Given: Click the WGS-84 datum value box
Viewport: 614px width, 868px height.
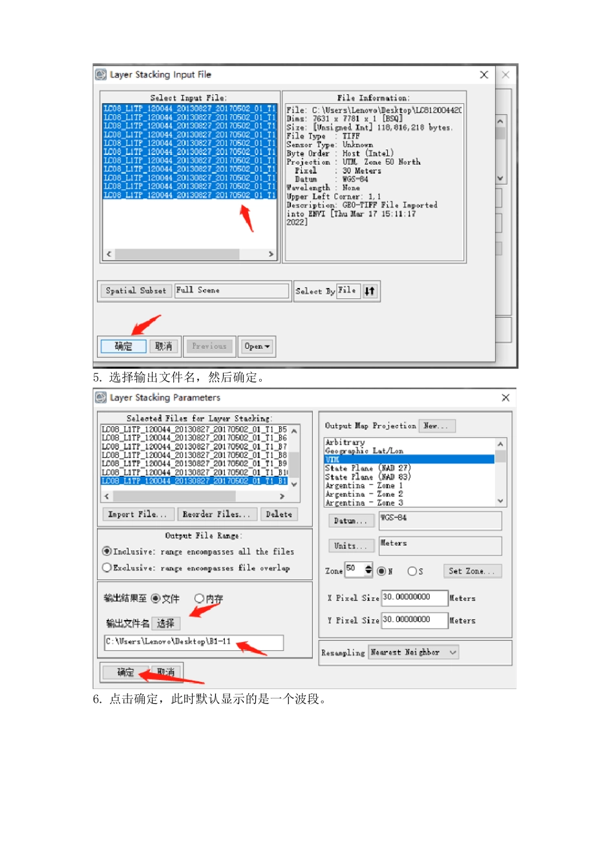Looking at the screenshot, I should point(440,521).
